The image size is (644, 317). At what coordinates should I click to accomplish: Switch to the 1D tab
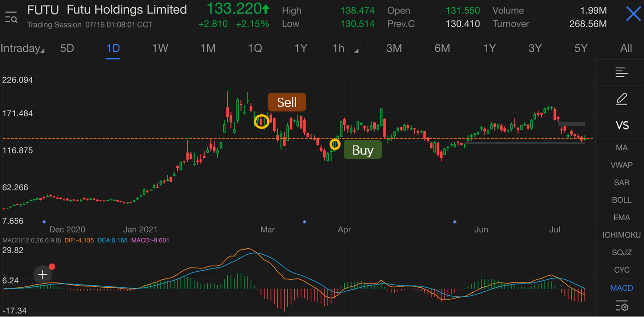[113, 48]
